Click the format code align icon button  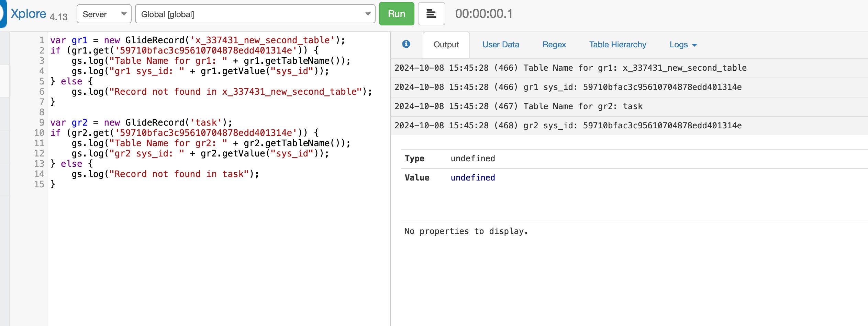(431, 14)
